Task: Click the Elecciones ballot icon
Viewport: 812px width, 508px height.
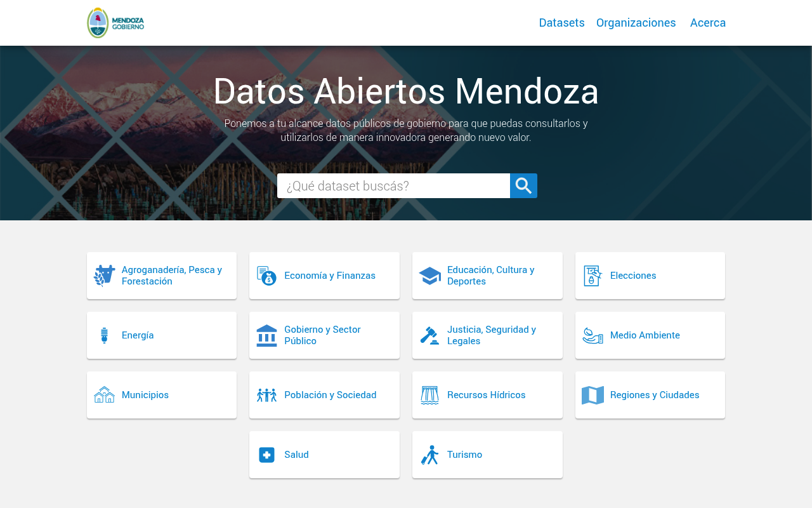Action: (x=593, y=276)
